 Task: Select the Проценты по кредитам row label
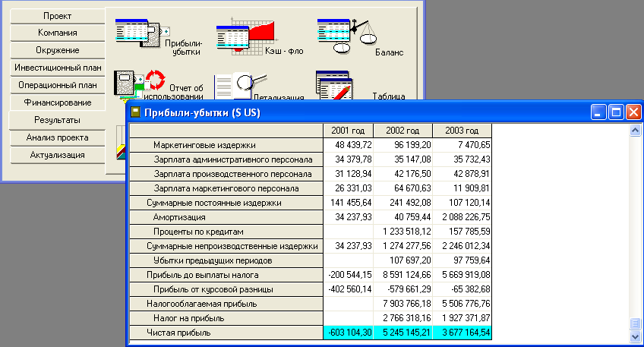click(x=226, y=232)
